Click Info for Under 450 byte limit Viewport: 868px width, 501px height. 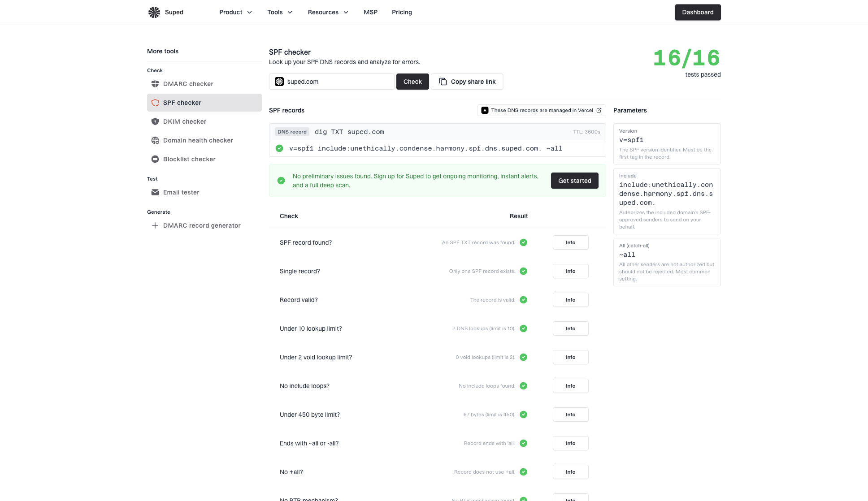(x=571, y=415)
